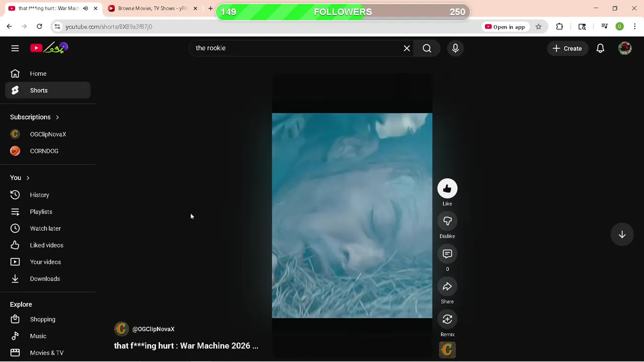The image size is (644, 362).
Task: Expand the You section
Action: pyautogui.click(x=20, y=178)
